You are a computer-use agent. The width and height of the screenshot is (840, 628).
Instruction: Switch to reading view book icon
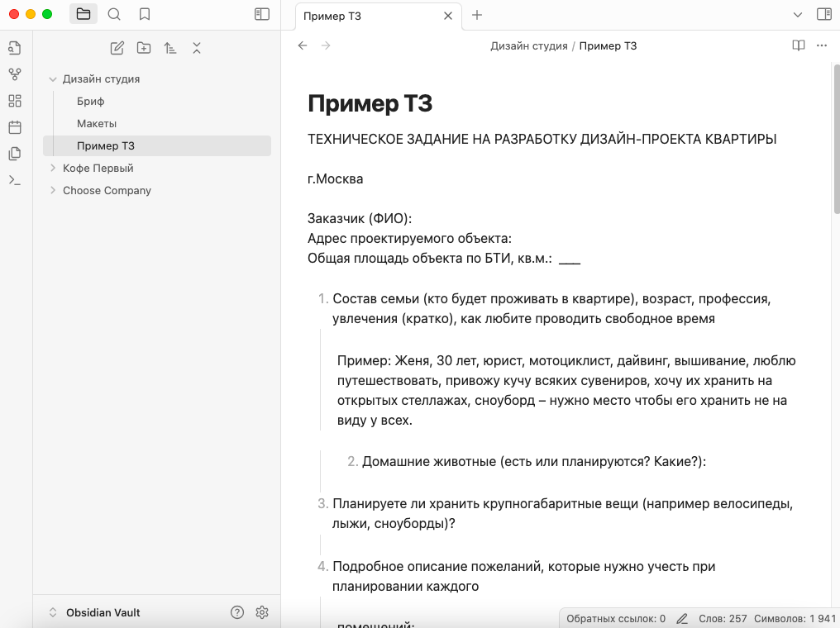[x=798, y=45]
